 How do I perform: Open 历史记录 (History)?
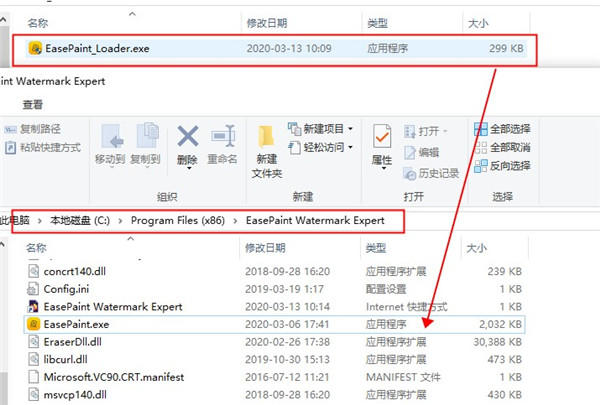(x=431, y=173)
